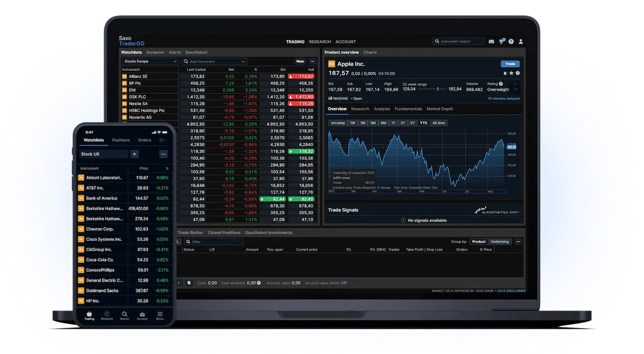644x354 pixels.
Task: Toggle the Account value shield Off link
Action: point(343,283)
